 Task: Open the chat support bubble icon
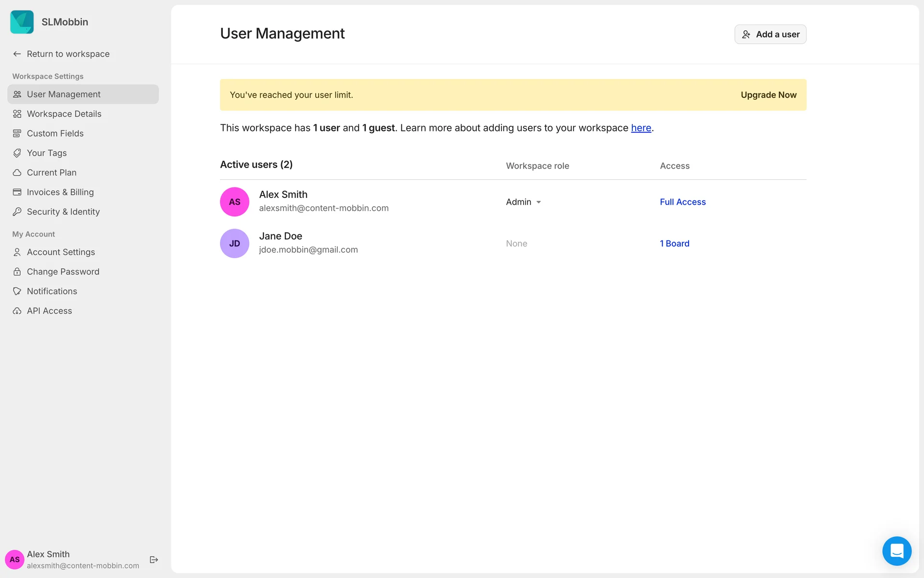coord(897,551)
